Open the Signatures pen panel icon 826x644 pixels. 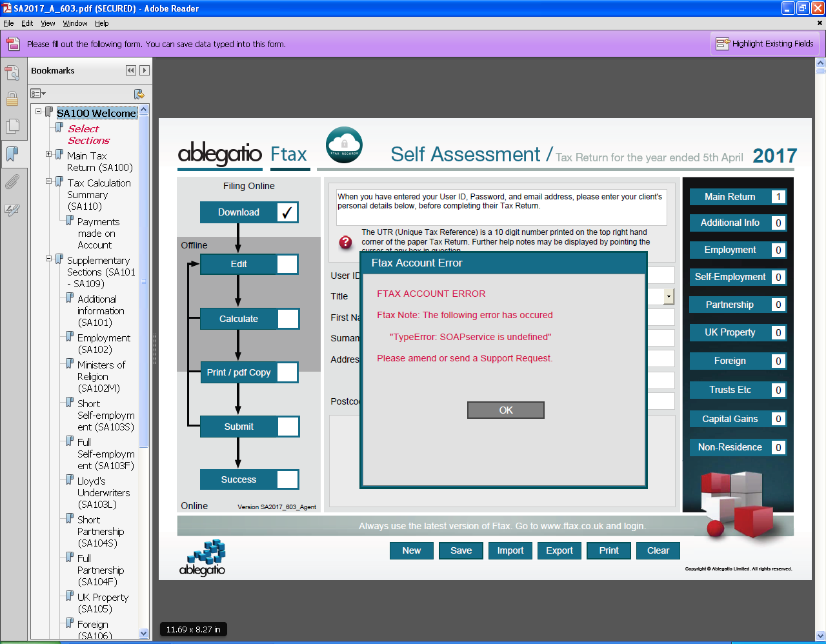[x=12, y=210]
